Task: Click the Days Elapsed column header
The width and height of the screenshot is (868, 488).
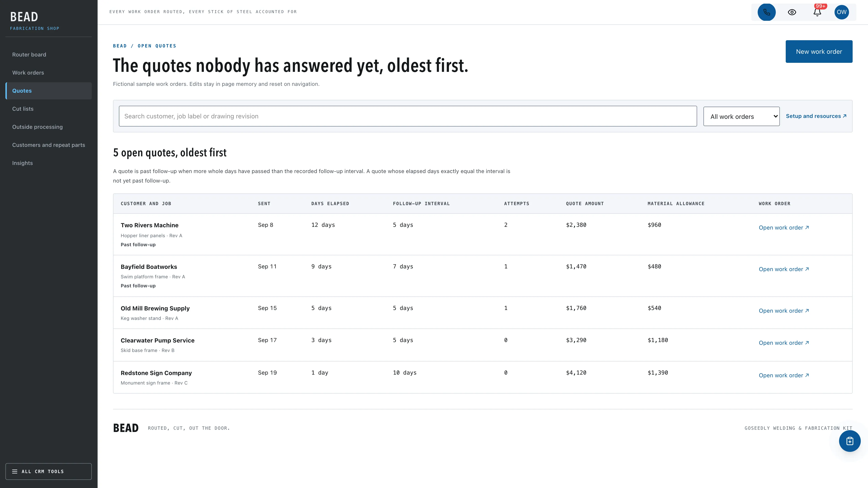Action: 330,204
